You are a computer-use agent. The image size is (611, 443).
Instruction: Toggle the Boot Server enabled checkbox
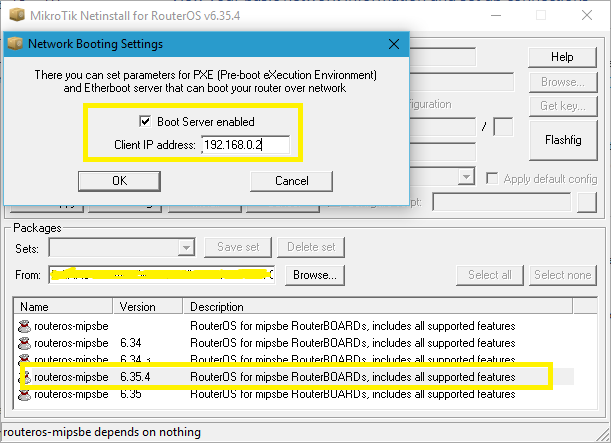(x=145, y=121)
